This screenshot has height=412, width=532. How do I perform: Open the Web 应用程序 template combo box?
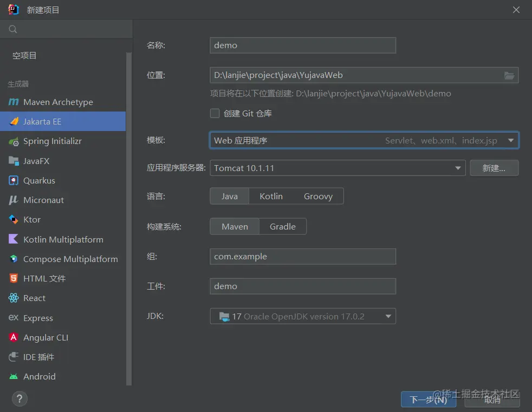364,140
